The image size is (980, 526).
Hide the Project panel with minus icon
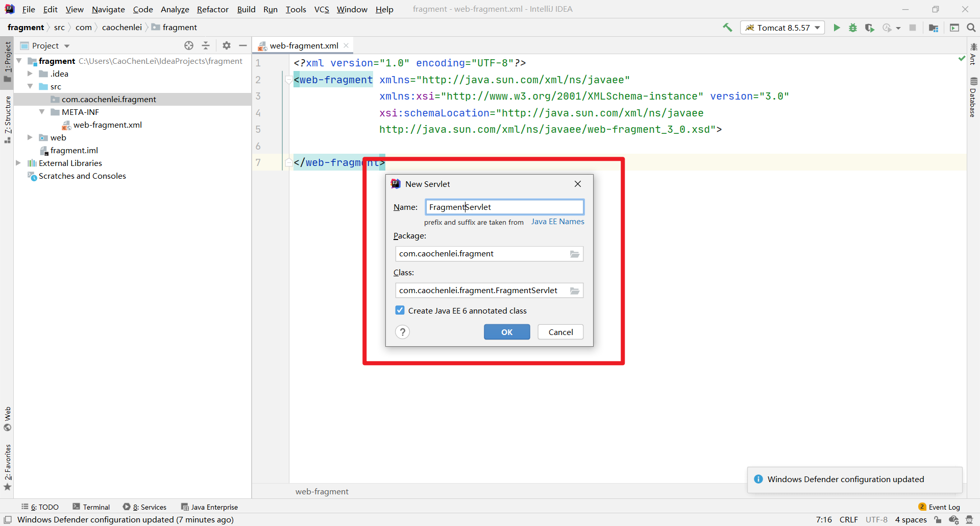tap(243, 45)
